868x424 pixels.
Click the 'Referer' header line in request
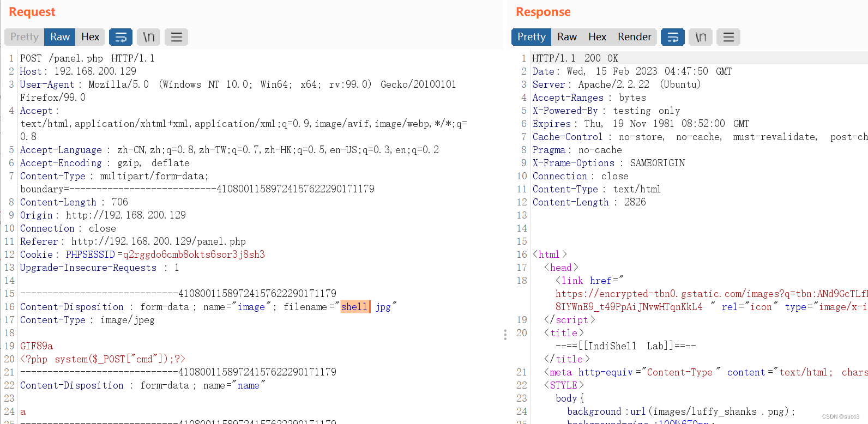(133, 241)
